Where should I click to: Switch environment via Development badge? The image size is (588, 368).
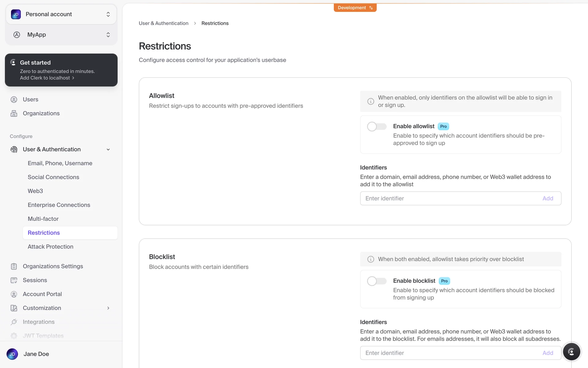[x=355, y=8]
